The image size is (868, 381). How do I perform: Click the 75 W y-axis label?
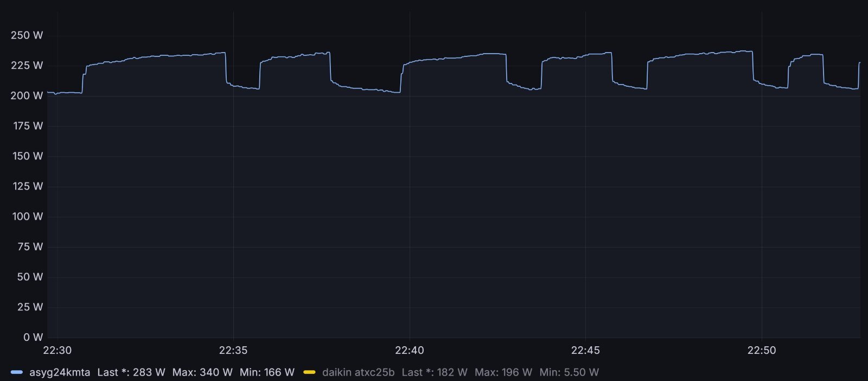[30, 247]
